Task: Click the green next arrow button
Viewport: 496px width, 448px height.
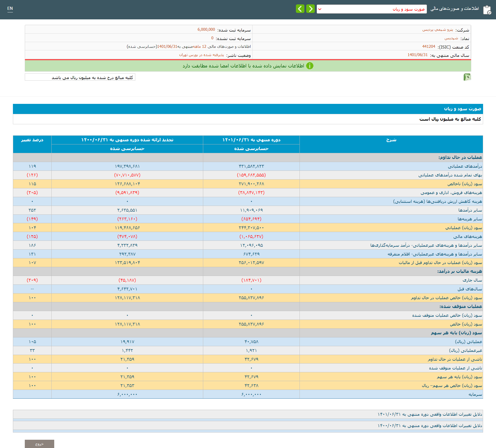Action: 310,9
